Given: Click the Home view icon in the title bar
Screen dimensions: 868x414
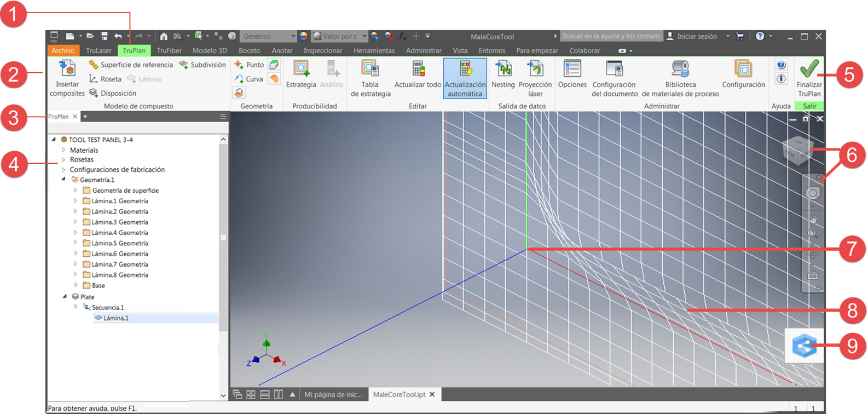Looking at the screenshot, I should pyautogui.click(x=164, y=36).
